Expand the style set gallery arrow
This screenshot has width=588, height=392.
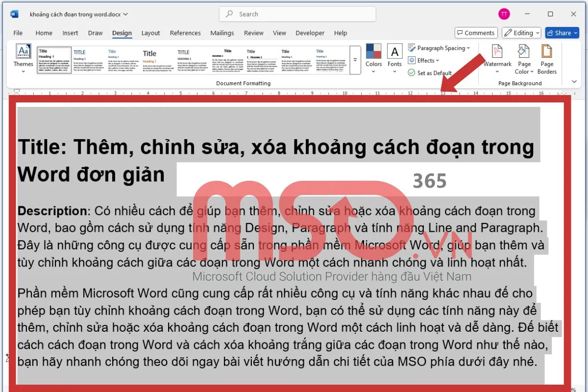(x=355, y=60)
